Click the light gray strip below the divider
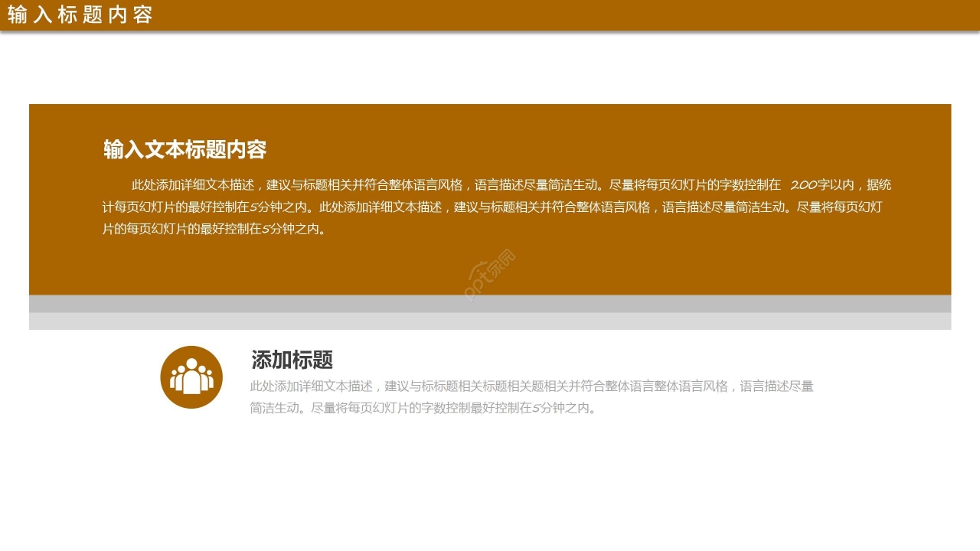 click(490, 322)
